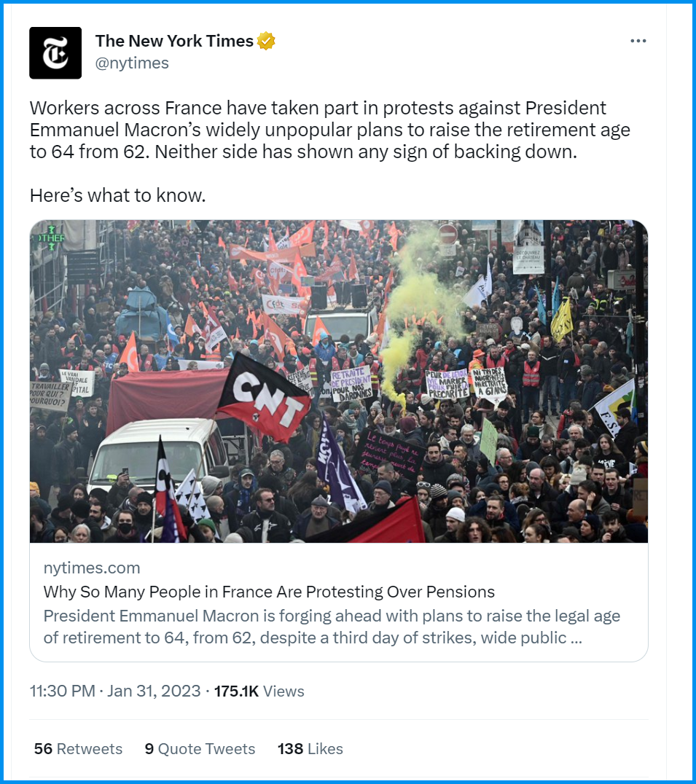Screen dimensions: 696x784
Task: Click the tweet's main paragraph about Macron
Action: pos(329,131)
